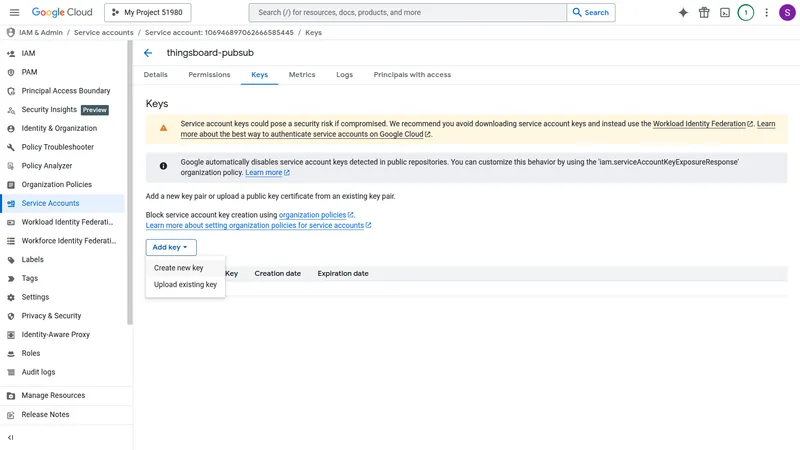Switch to the Permissions tab
Screen dimensions: 800x450
point(209,74)
